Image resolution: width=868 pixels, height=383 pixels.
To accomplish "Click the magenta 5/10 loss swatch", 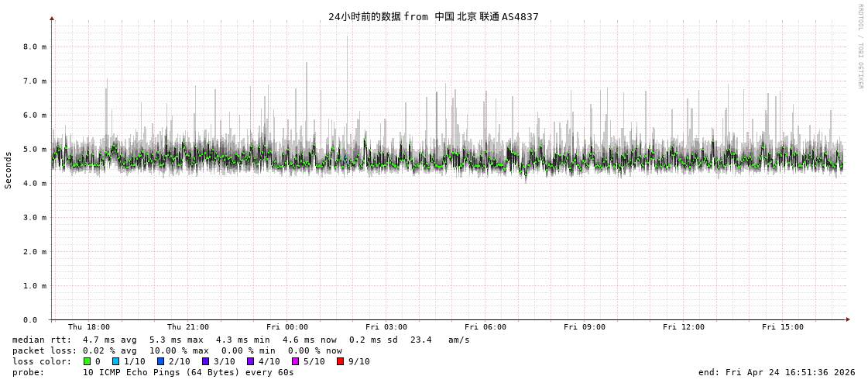I will tap(295, 361).
